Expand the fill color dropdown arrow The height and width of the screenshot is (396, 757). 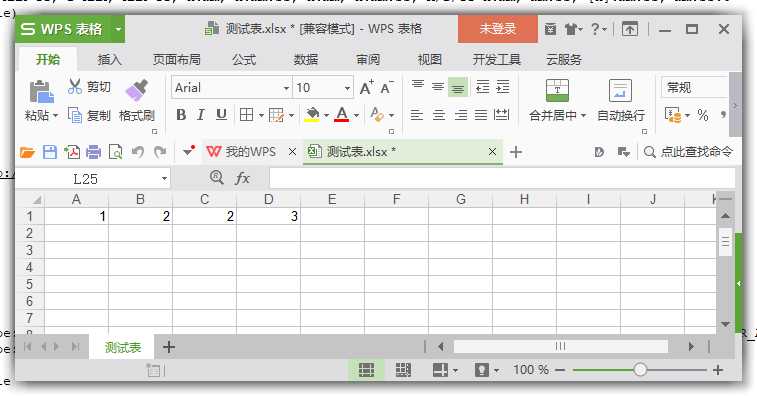[x=326, y=115]
